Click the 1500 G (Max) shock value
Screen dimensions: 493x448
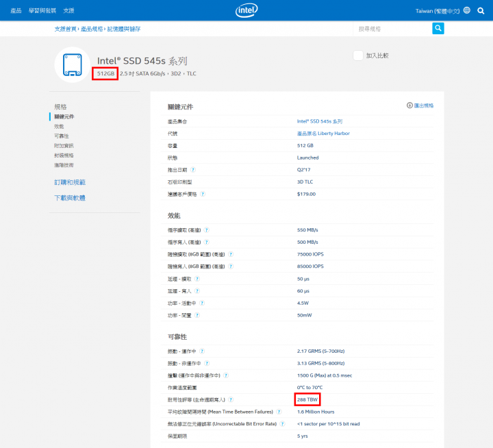coord(325,375)
